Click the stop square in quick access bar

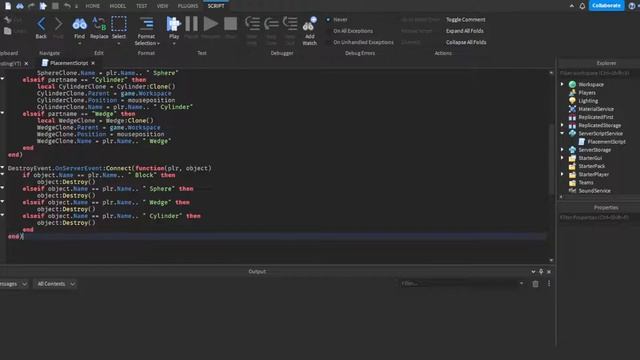[55, 6]
